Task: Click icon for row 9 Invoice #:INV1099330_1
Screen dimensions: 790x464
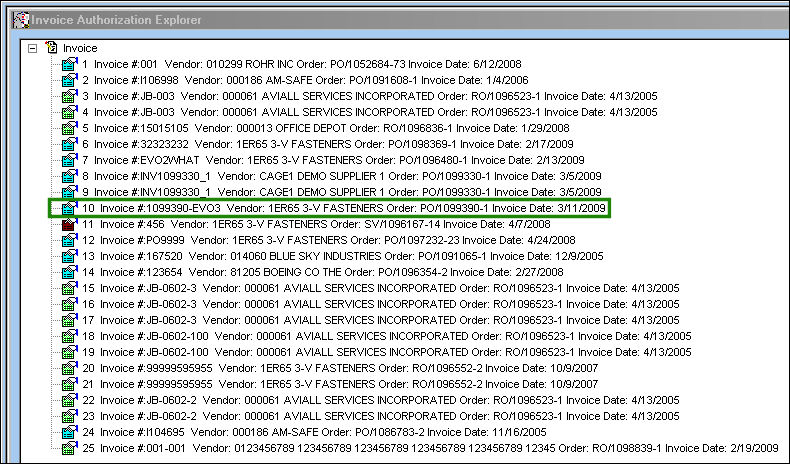Action: [x=70, y=192]
